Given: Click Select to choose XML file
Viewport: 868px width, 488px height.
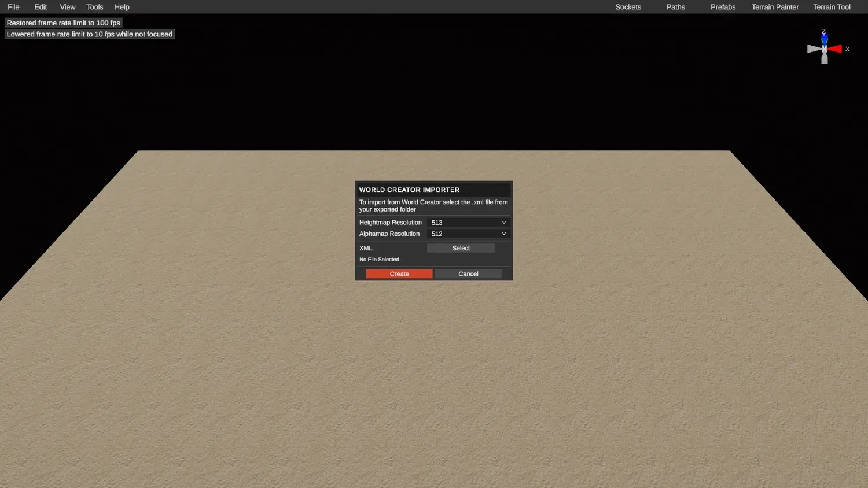Looking at the screenshot, I should tap(461, 248).
